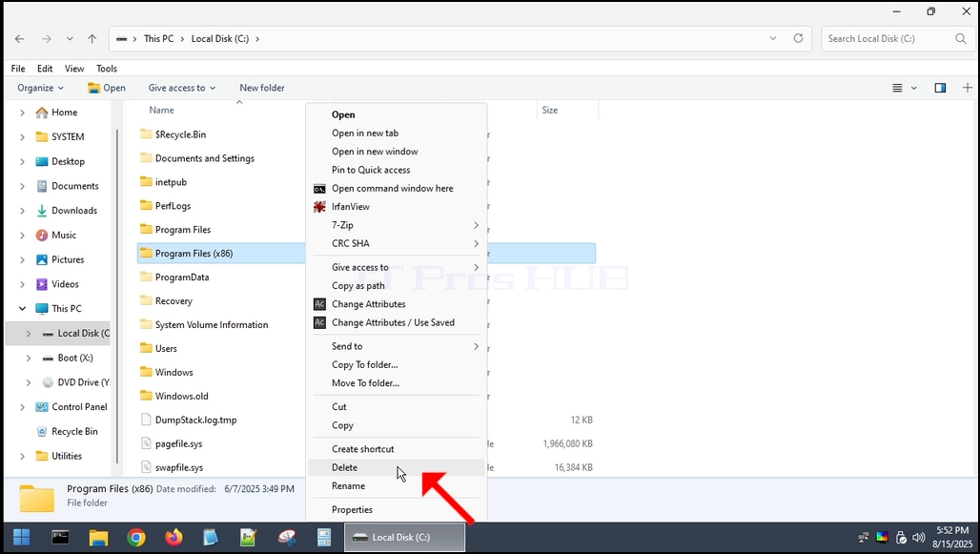
Task: Select the pagefile.sys file
Action: (178, 443)
